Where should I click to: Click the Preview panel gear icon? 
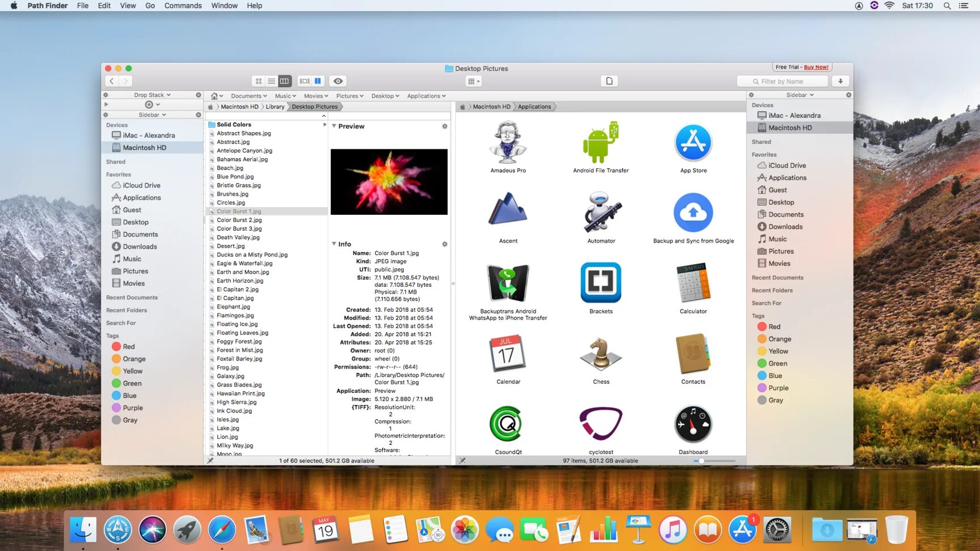445,126
